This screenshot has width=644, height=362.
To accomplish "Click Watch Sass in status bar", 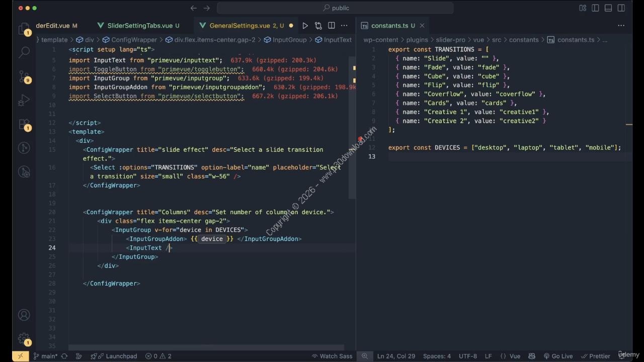I will (x=332, y=356).
